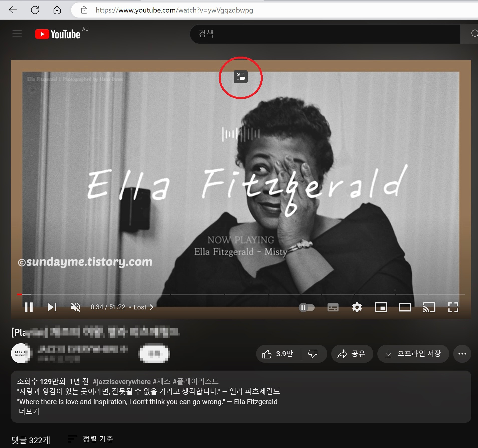This screenshot has width=478, height=448.
Task: Select the YouTube URL in the address bar
Action: pyautogui.click(x=174, y=10)
